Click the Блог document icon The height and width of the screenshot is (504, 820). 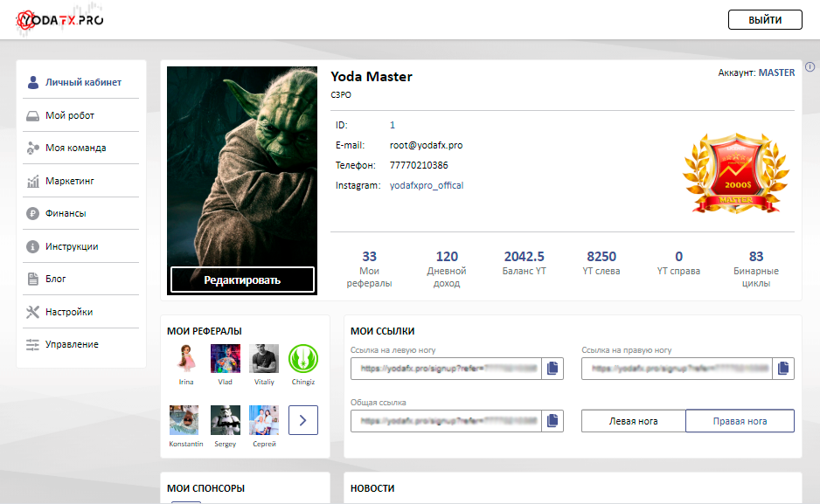pyautogui.click(x=32, y=279)
